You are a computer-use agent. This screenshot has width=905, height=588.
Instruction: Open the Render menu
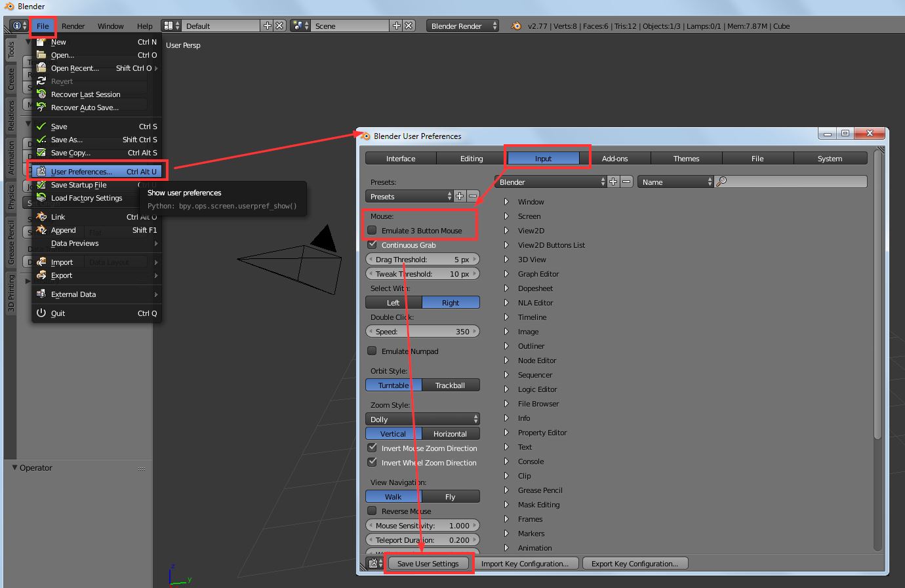[73, 26]
